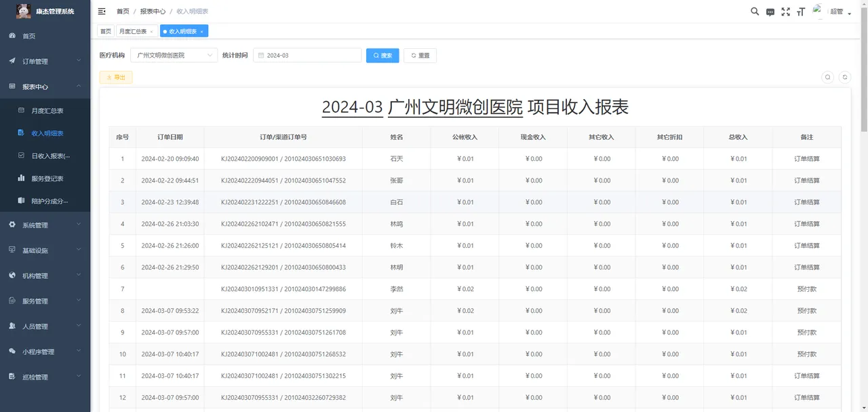
Task: Click the 预付款 remark in row 7
Action: point(806,289)
